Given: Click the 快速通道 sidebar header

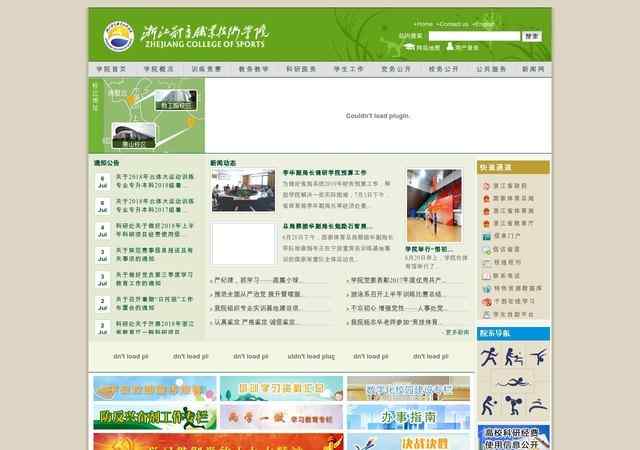Looking at the screenshot, I should click(x=513, y=167).
